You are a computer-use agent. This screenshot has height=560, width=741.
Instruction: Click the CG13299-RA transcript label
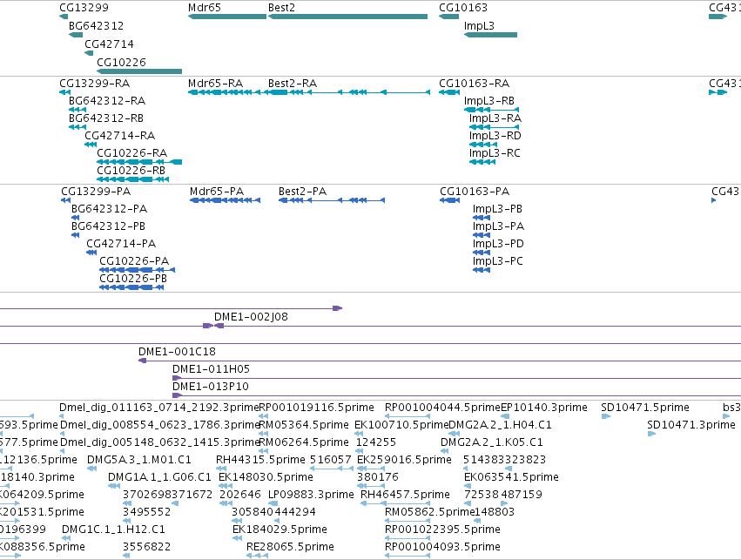(95, 84)
